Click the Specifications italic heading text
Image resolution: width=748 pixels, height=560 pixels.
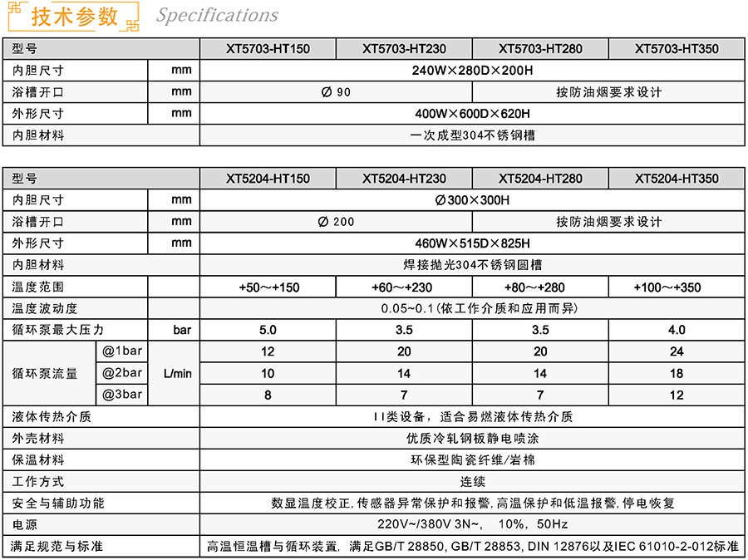(x=217, y=16)
